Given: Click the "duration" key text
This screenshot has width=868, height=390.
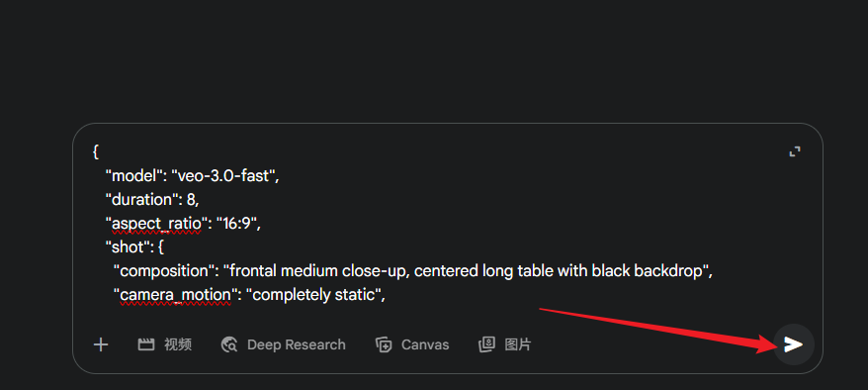Looking at the screenshot, I should [x=141, y=199].
